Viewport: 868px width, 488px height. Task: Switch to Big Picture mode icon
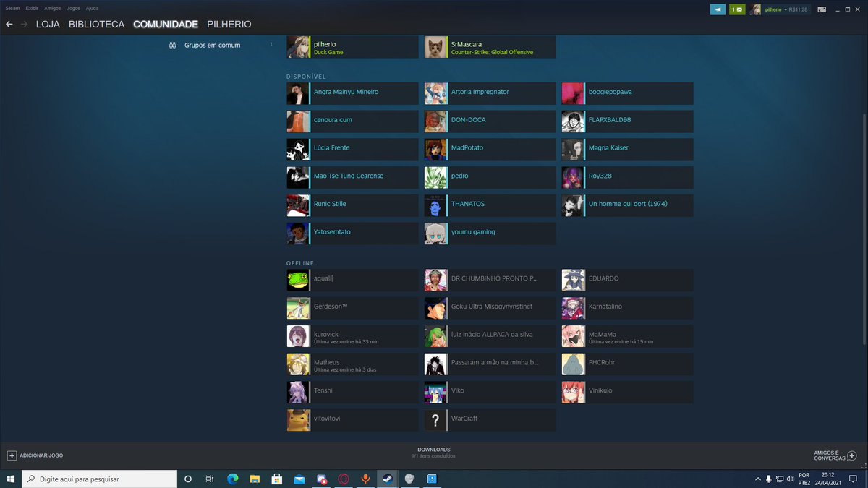[822, 9]
